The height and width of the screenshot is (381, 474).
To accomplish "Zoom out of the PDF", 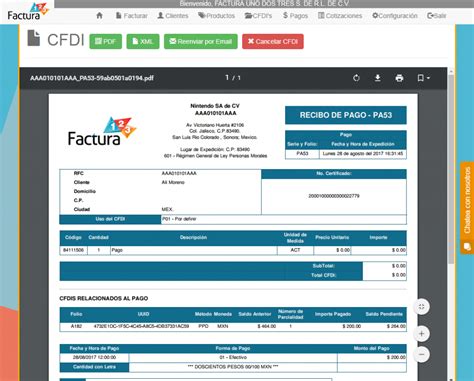I will click(421, 354).
